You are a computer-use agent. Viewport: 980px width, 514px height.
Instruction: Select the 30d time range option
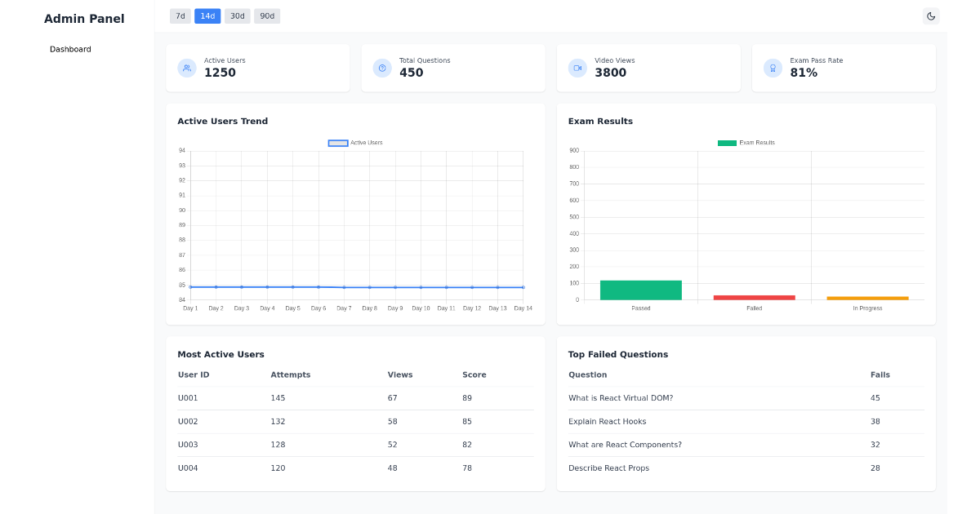[237, 16]
